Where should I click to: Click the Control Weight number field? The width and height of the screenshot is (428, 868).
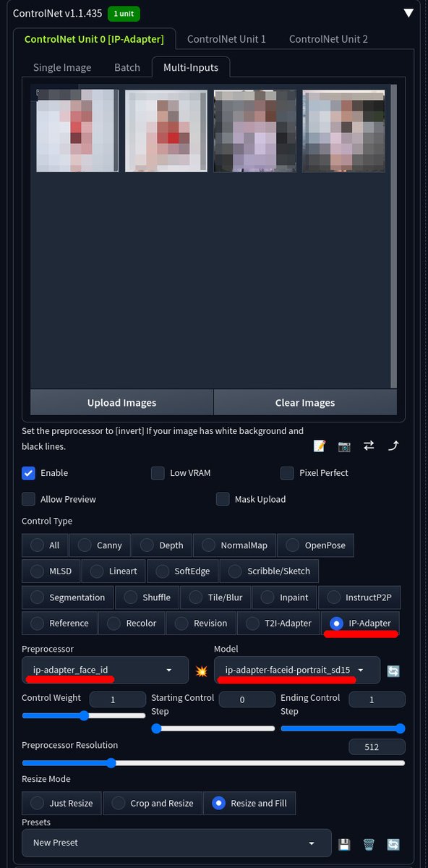(118, 700)
